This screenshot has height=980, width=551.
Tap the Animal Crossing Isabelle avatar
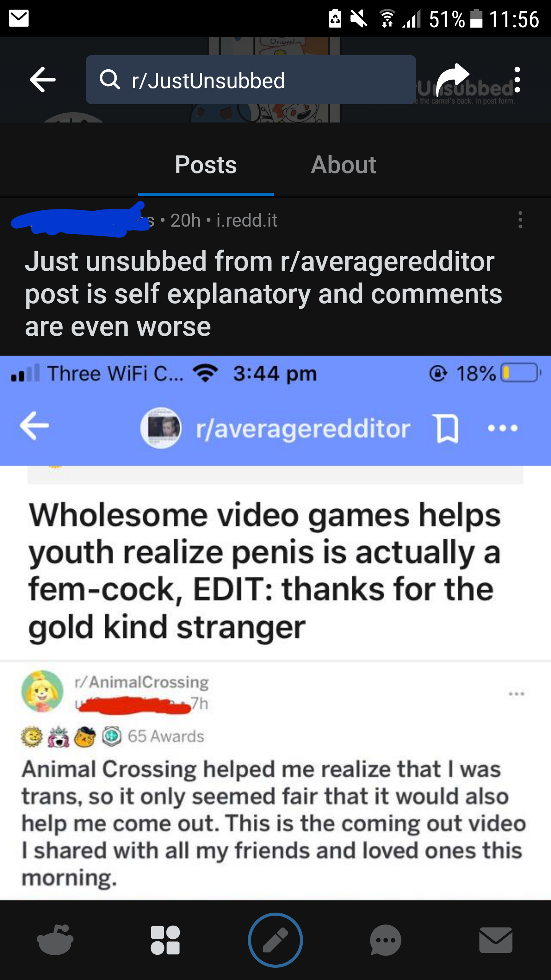pos(42,691)
